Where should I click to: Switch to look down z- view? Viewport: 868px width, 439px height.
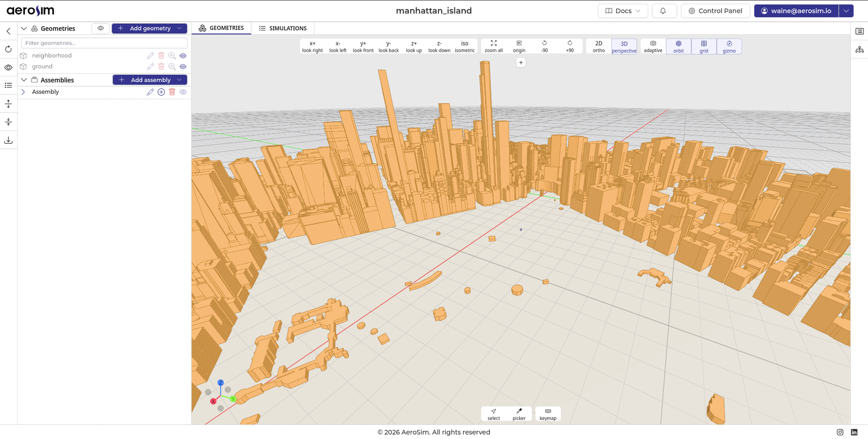439,47
